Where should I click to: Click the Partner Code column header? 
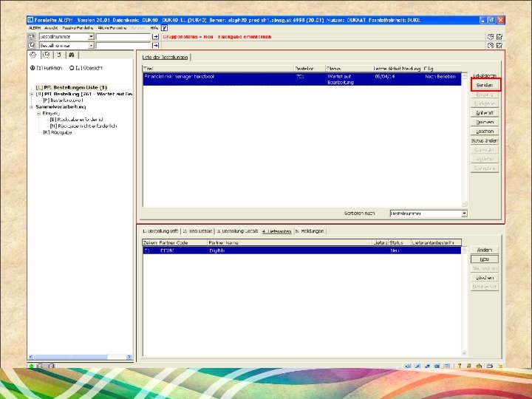[183, 242]
